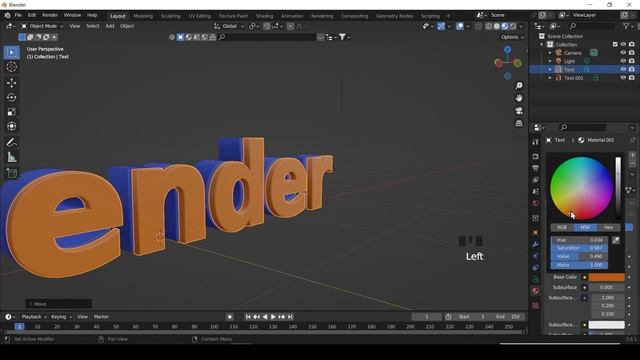Open the Object Mode dropdown

[x=42, y=26]
